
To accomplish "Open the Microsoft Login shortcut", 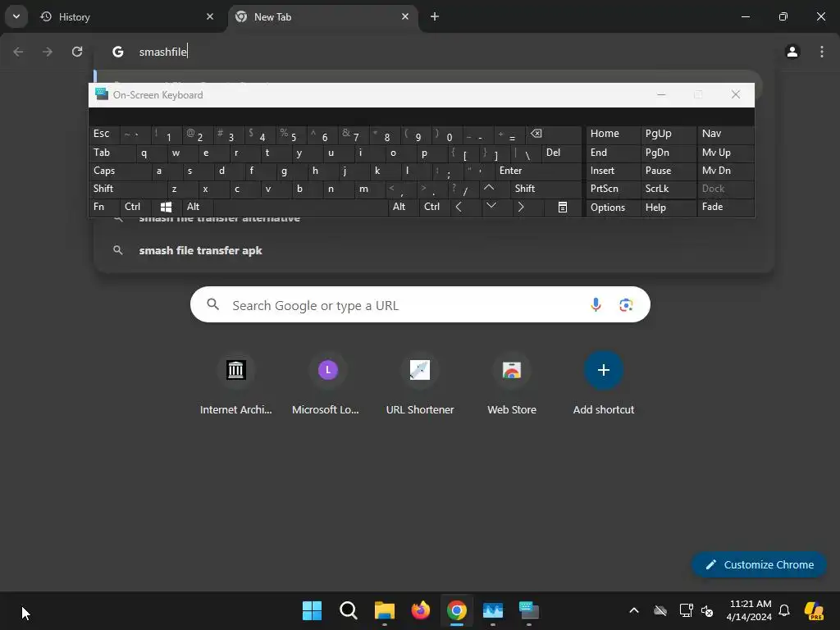I will pos(327,384).
